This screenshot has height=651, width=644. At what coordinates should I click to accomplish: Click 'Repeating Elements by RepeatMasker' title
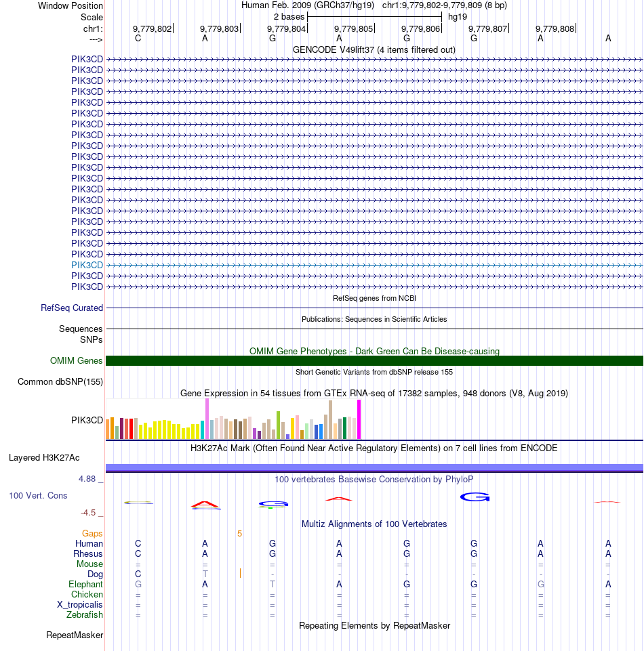374,626
